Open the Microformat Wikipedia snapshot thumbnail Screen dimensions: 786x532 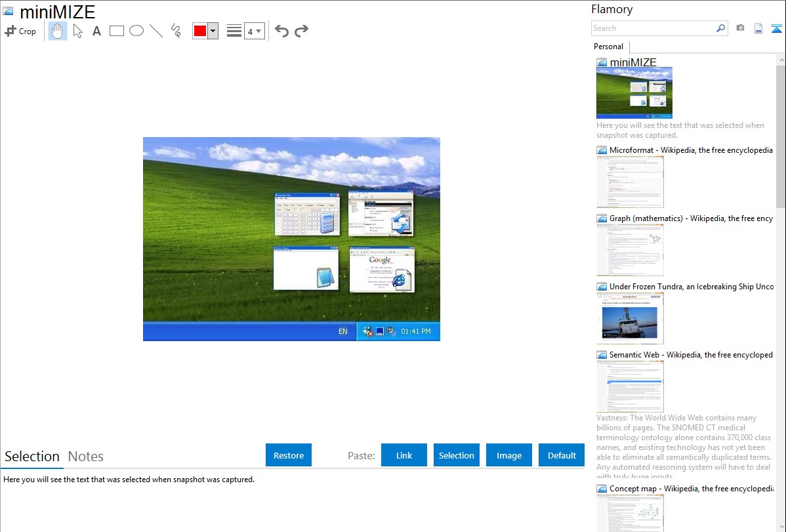[630, 182]
